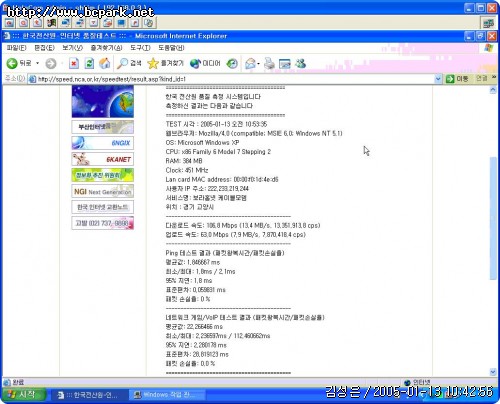Click the remote toolbar blue monitor icon
This screenshot has height=404, width=500.
[x=121, y=23]
